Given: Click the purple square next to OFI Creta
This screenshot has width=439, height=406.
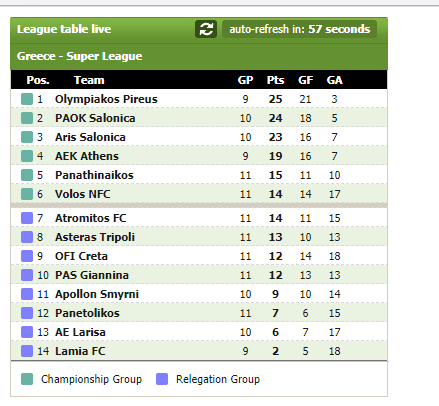Looking at the screenshot, I should coord(27,256).
